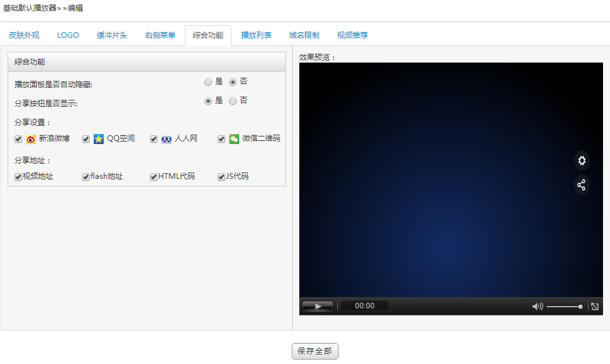Click the 基础默认播放器 breadcrumb text
The height and width of the screenshot is (364, 610).
(30, 8)
